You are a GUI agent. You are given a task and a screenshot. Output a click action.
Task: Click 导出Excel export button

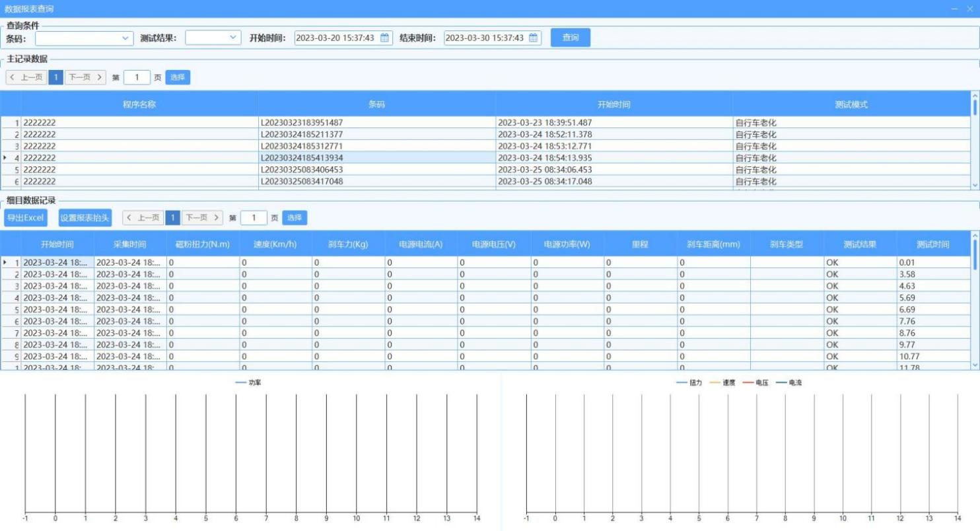(x=24, y=217)
